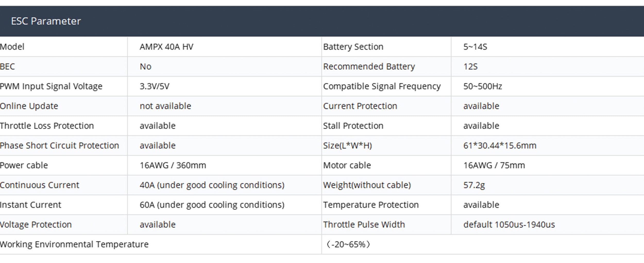Screen dimensions: 644x263
Task: Select the 40A continuous current value
Action: tap(212, 185)
